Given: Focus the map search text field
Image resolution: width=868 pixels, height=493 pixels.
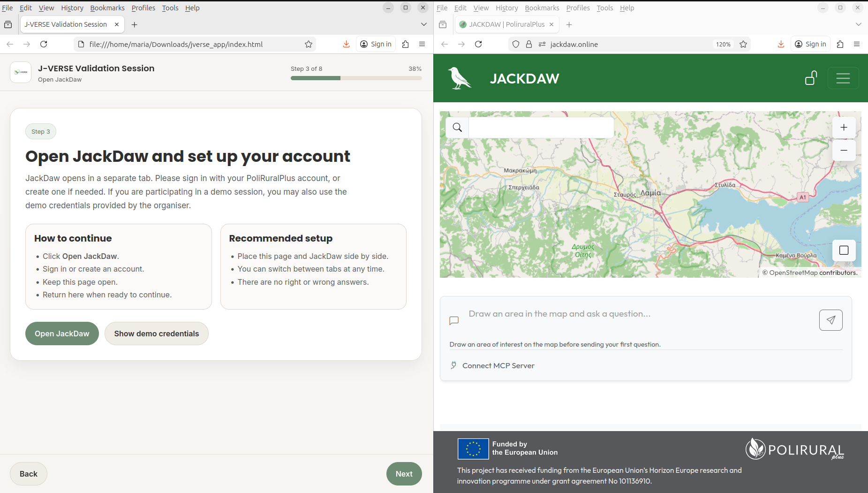Looking at the screenshot, I should coord(541,127).
